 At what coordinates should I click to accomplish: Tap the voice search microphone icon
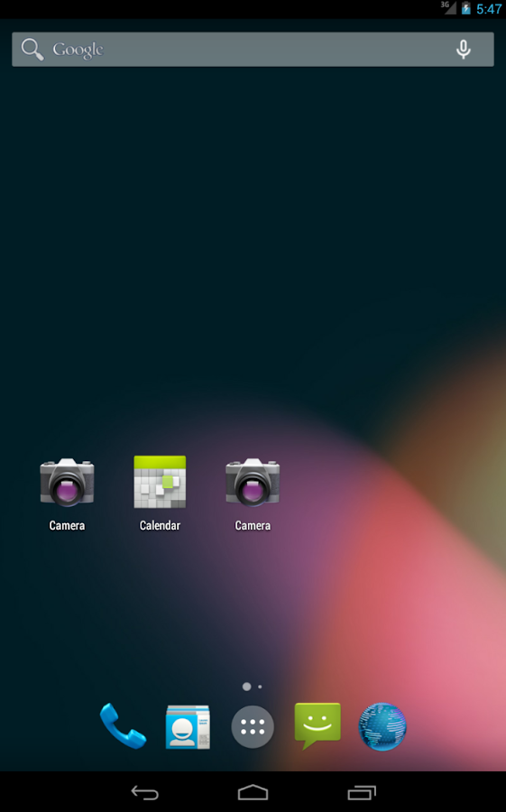pyautogui.click(x=463, y=50)
